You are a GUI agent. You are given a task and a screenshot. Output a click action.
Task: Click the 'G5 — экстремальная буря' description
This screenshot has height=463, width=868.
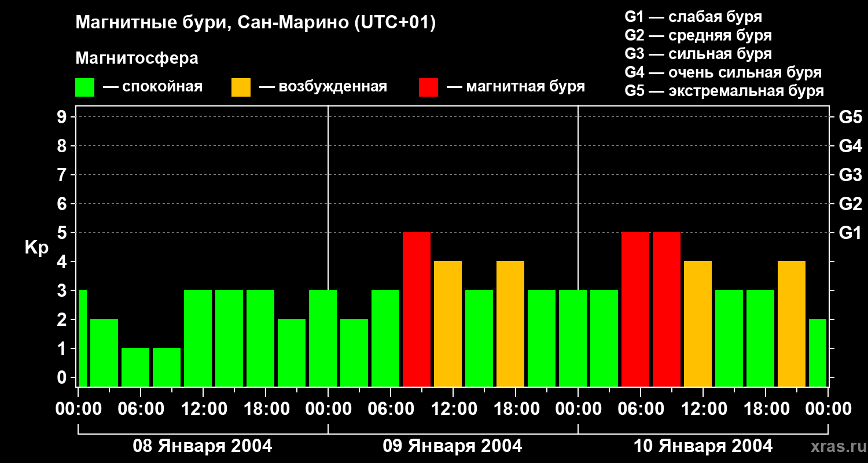click(x=724, y=91)
